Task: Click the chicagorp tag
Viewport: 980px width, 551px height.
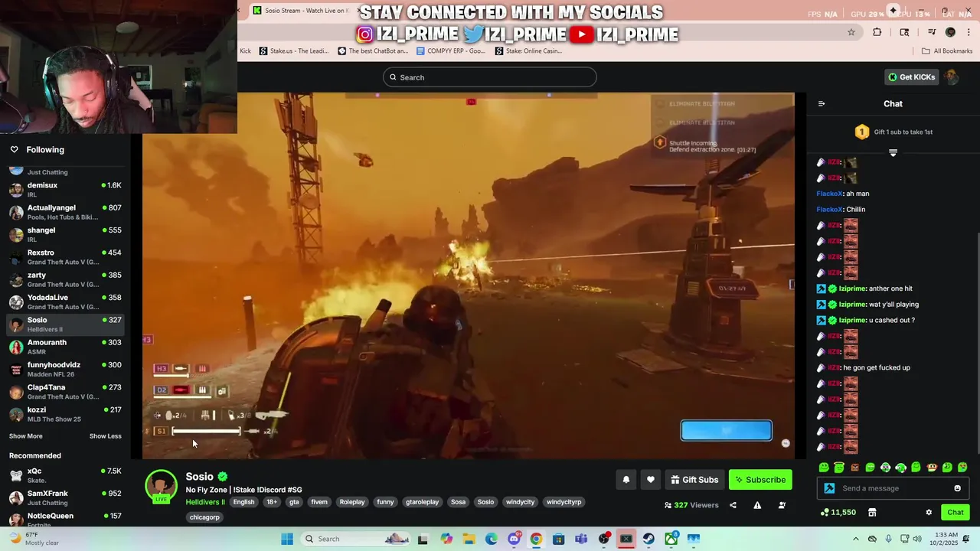Action: click(x=204, y=517)
